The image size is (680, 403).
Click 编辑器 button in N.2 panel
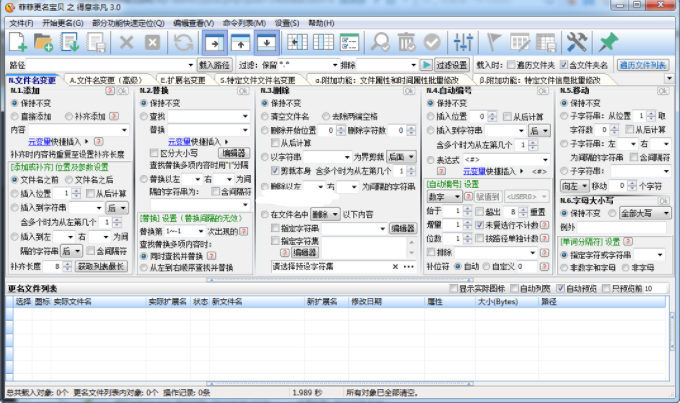tap(234, 153)
